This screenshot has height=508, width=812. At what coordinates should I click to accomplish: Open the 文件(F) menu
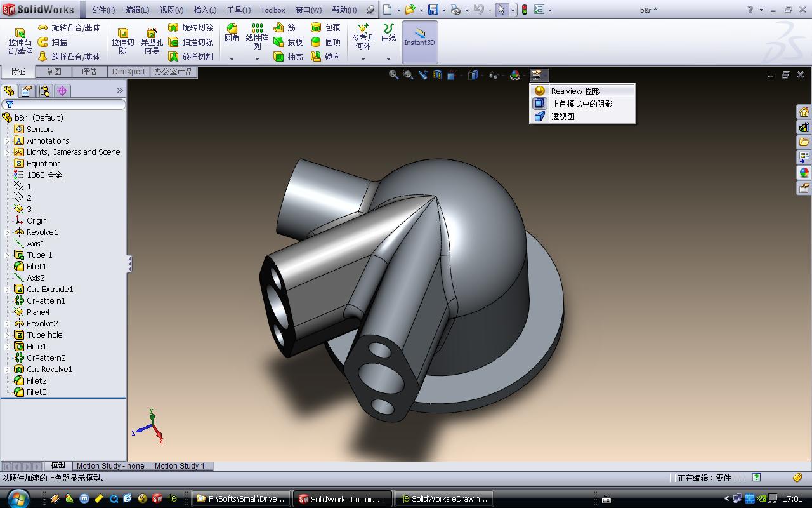pyautogui.click(x=103, y=10)
